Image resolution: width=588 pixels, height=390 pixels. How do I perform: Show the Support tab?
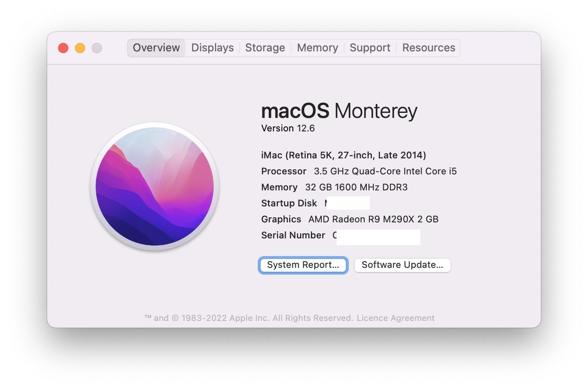tap(370, 48)
